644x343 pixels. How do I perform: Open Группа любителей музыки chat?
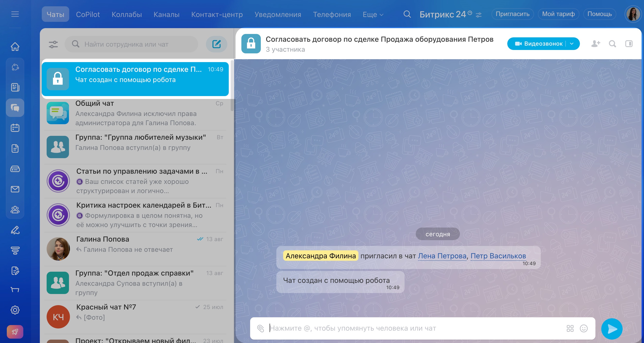click(135, 147)
